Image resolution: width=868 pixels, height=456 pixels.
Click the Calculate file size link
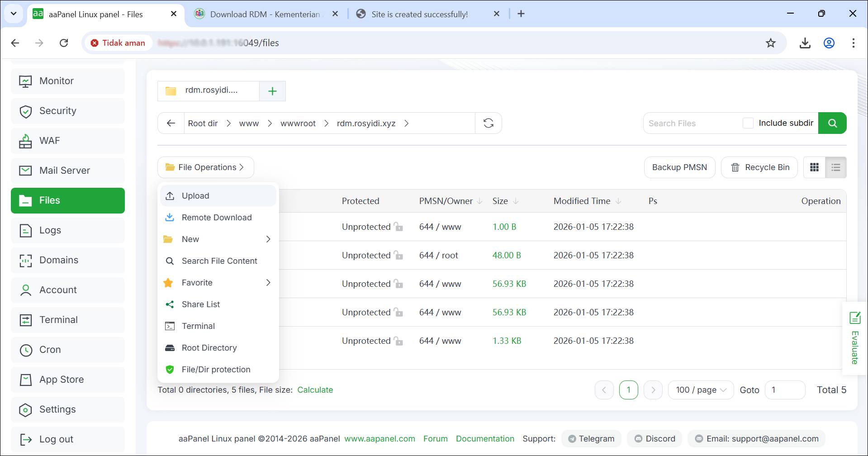click(x=315, y=390)
